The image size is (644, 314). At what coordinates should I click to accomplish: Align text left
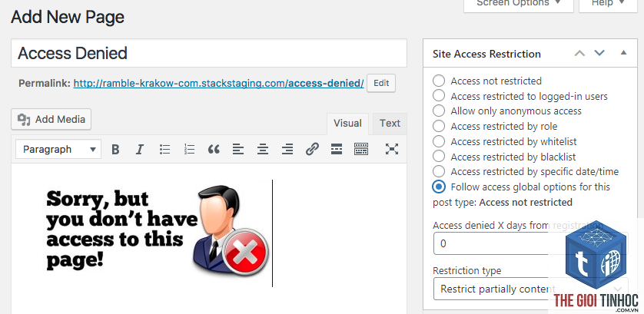click(238, 150)
